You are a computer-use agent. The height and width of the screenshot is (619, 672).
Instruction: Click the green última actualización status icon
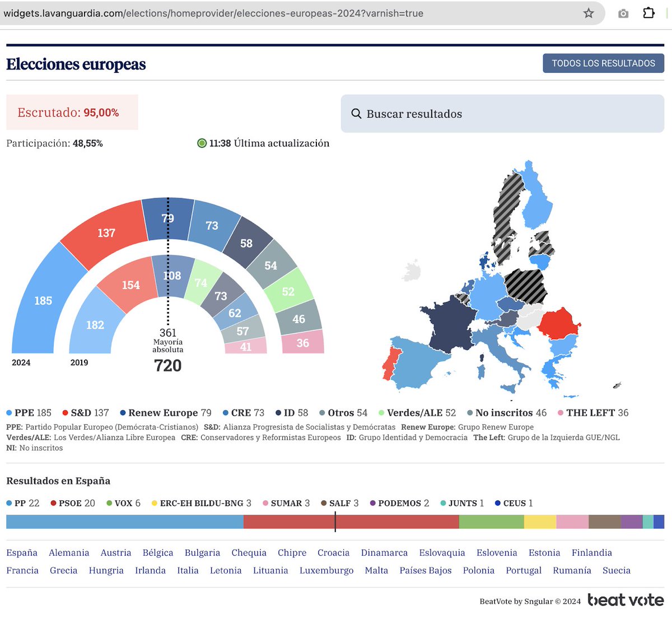[202, 143]
